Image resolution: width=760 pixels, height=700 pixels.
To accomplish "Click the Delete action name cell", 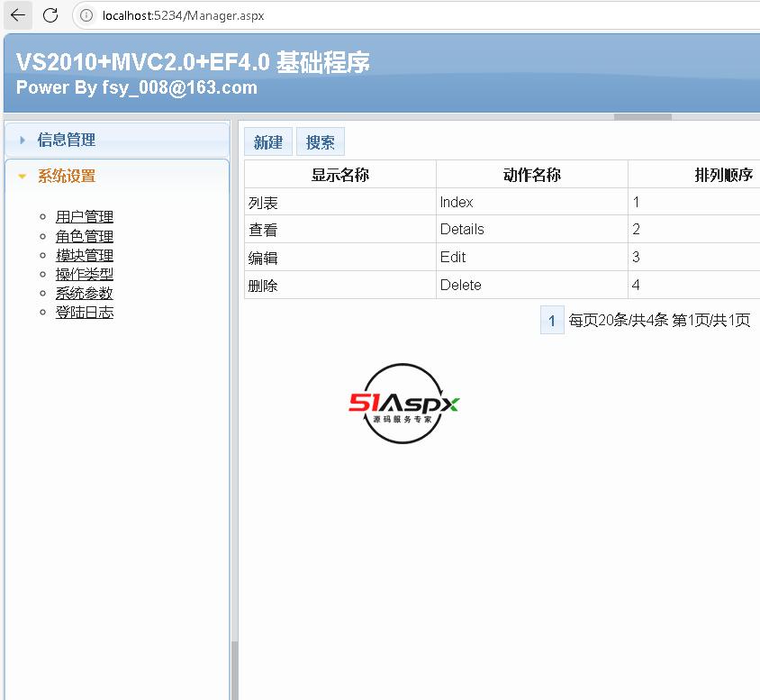I will click(x=531, y=285).
